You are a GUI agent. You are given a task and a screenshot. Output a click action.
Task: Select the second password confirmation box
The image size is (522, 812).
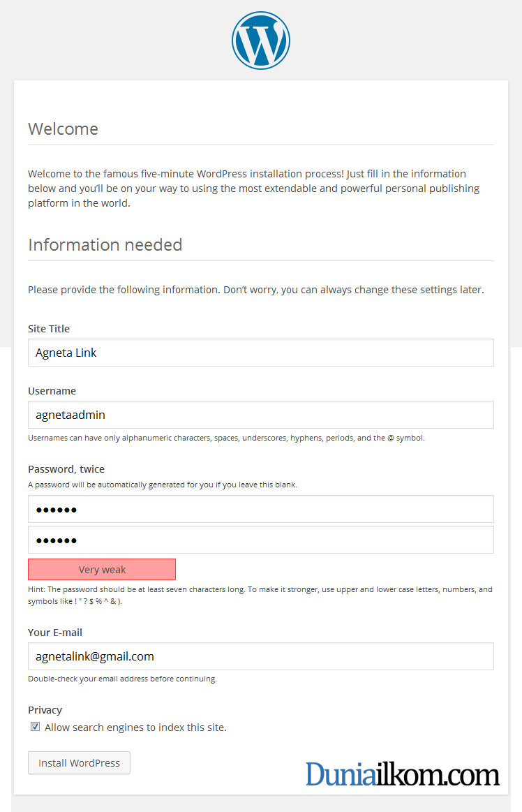[260, 540]
